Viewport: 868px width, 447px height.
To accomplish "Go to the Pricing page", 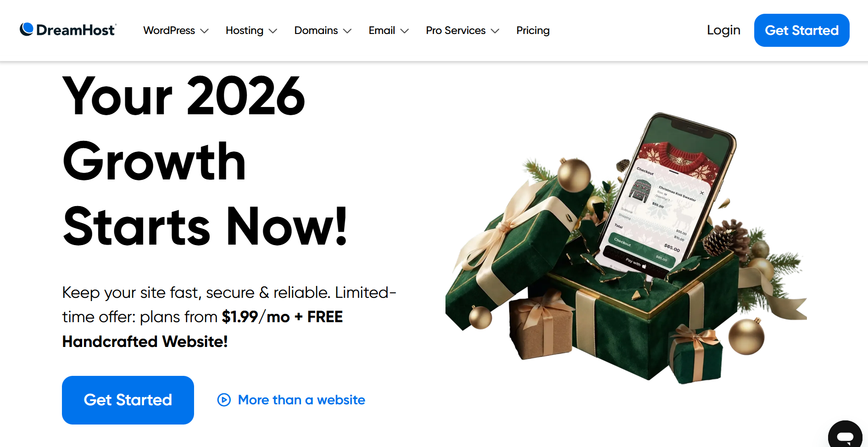I will point(533,30).
